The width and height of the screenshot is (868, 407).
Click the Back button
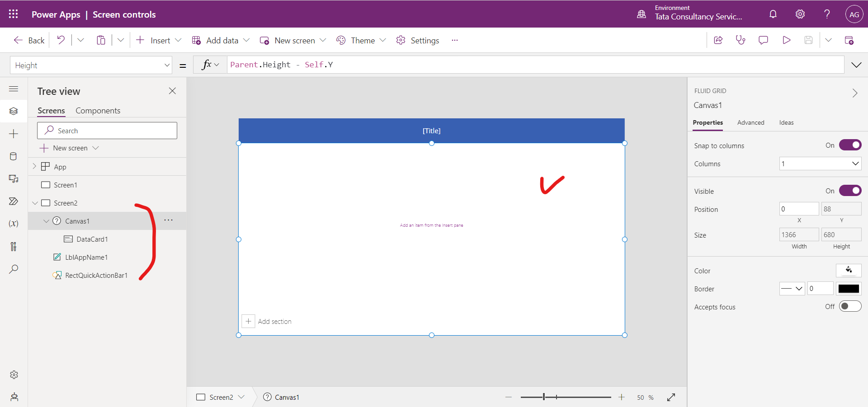28,40
